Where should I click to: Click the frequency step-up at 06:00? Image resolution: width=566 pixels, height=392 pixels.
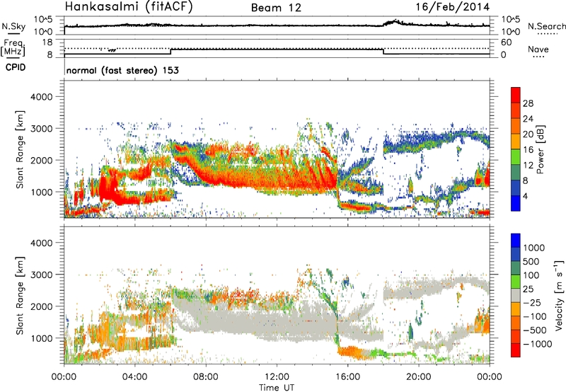[171, 52]
